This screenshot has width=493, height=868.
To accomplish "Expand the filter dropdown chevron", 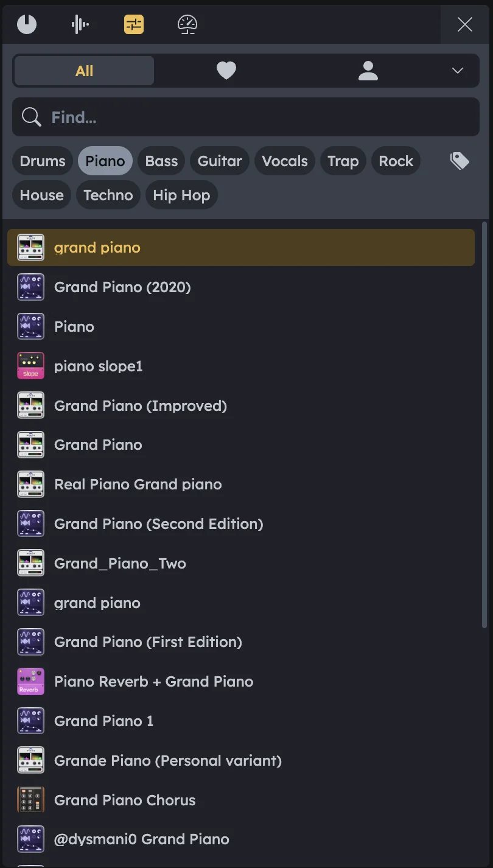I will point(457,71).
